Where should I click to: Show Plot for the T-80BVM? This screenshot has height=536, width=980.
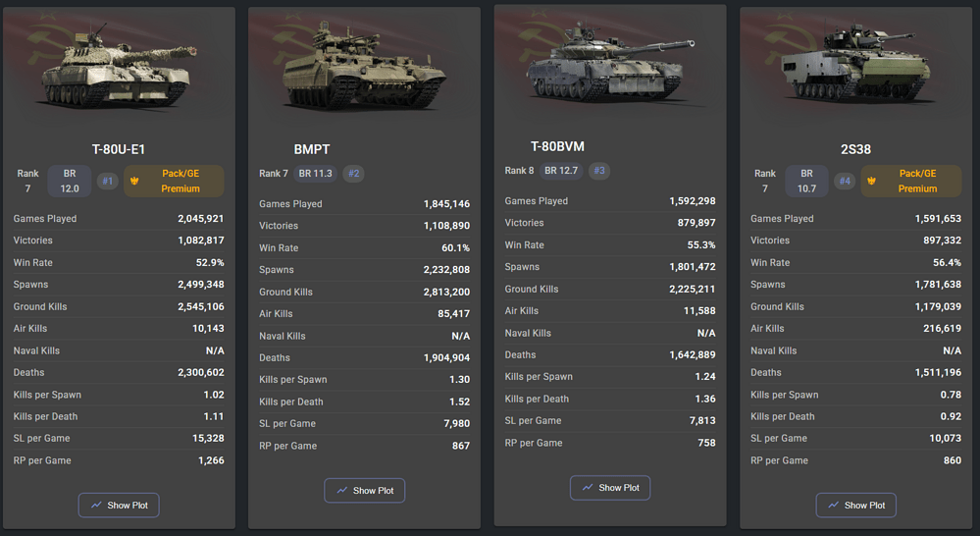[610, 487]
